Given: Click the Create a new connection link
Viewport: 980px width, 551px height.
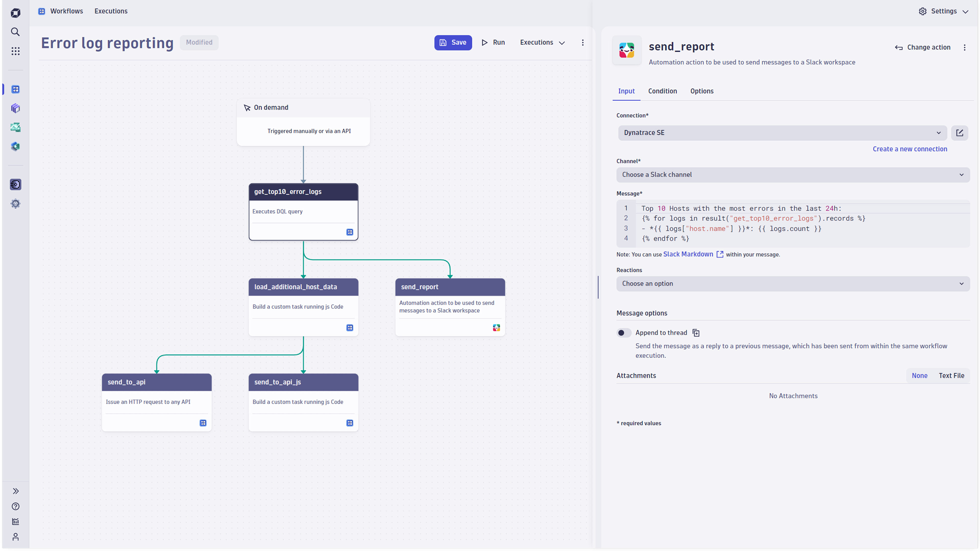Looking at the screenshot, I should click(x=910, y=149).
